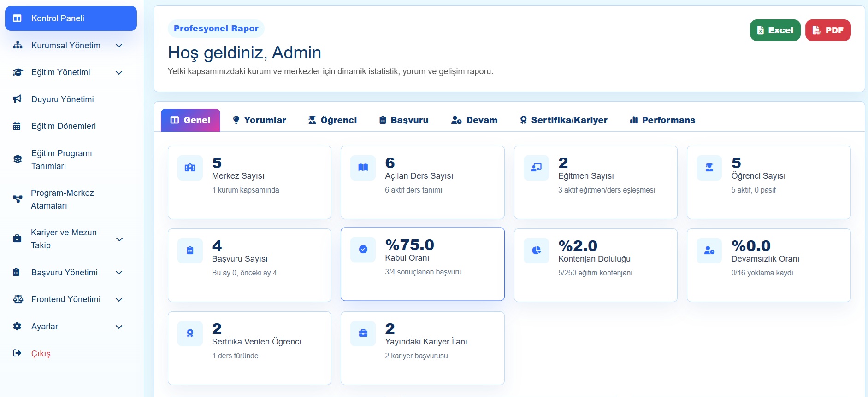This screenshot has height=397, width=868.
Task: Select the Performans tab
Action: [x=662, y=120]
